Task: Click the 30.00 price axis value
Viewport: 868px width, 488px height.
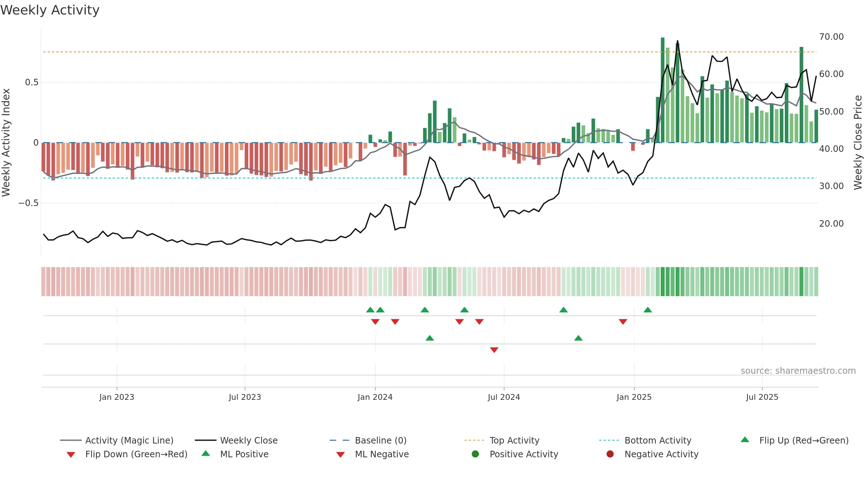Action: pyautogui.click(x=831, y=186)
